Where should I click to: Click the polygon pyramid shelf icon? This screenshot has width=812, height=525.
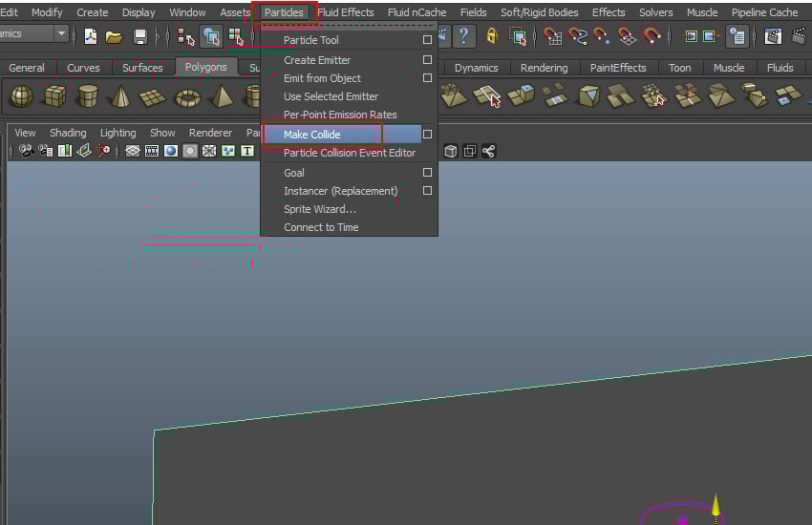(221, 96)
